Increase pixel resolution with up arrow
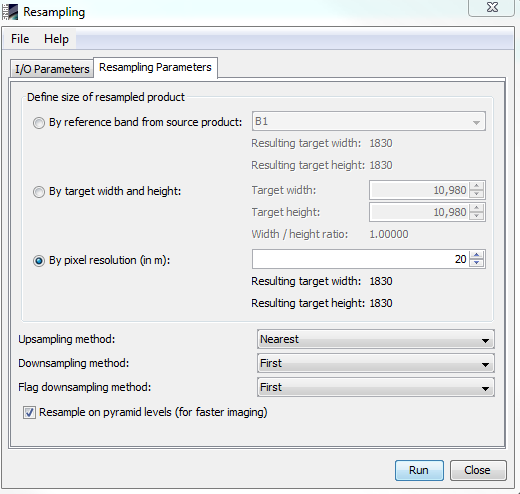The width and height of the screenshot is (520, 494). [x=477, y=255]
